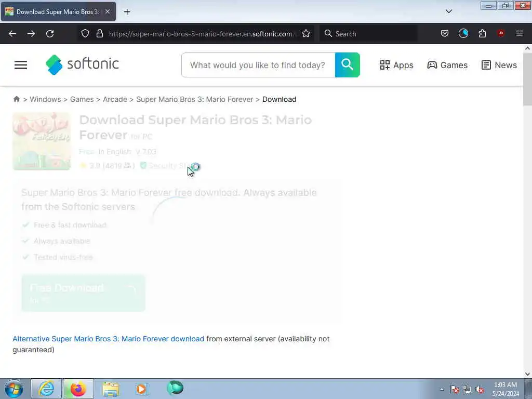This screenshot has height=399, width=532.
Task: Open the Extensions puzzle-piece icon
Action: (482, 33)
